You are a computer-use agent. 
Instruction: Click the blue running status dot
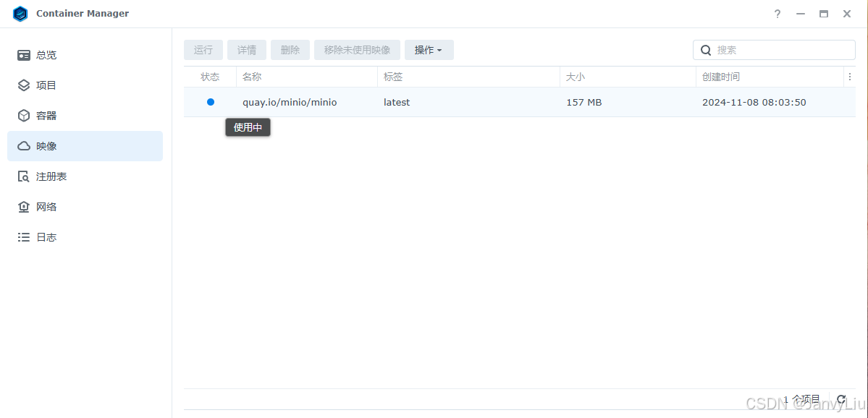point(210,102)
